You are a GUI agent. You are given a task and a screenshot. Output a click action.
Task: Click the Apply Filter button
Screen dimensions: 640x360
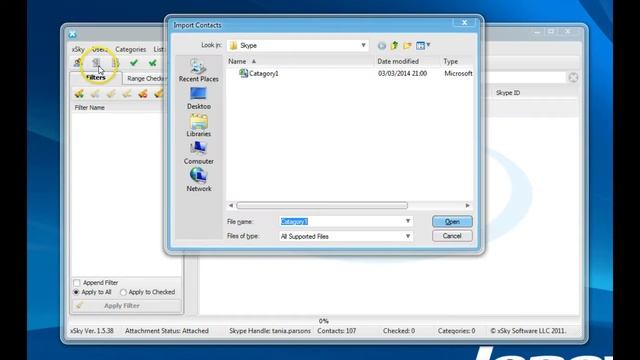tap(126, 306)
